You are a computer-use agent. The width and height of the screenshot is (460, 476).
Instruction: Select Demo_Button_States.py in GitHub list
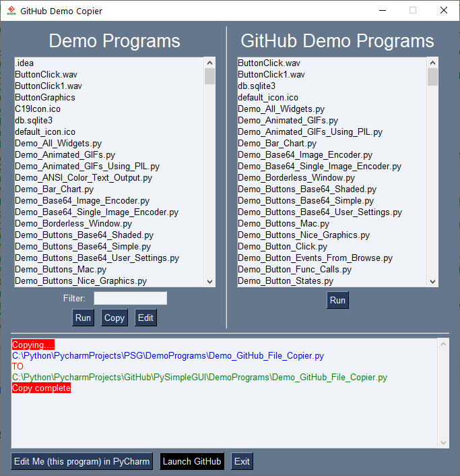click(332, 280)
